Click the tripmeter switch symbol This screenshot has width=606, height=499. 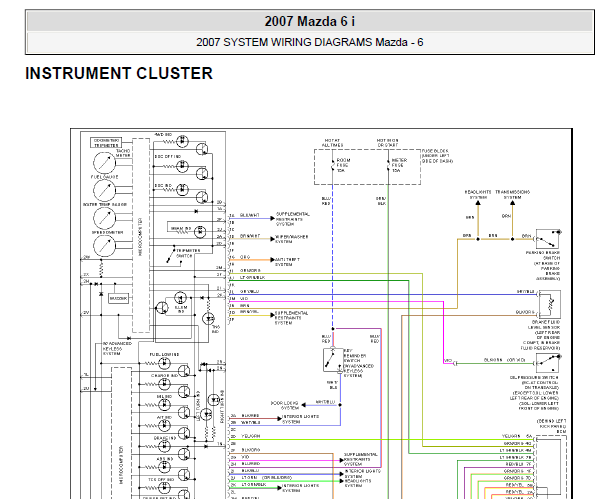pos(174,255)
